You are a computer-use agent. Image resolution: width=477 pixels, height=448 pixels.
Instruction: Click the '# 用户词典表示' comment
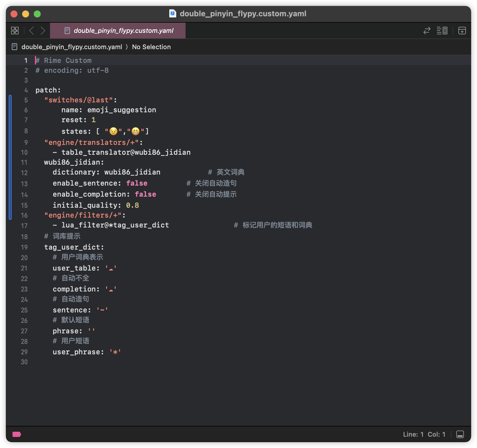click(x=78, y=257)
